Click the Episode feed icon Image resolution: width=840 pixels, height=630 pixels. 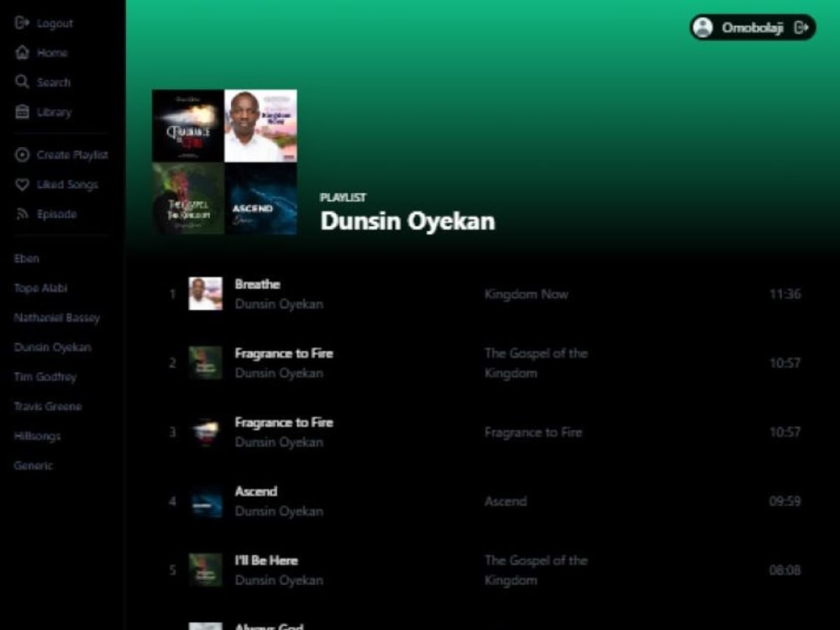tap(22, 213)
